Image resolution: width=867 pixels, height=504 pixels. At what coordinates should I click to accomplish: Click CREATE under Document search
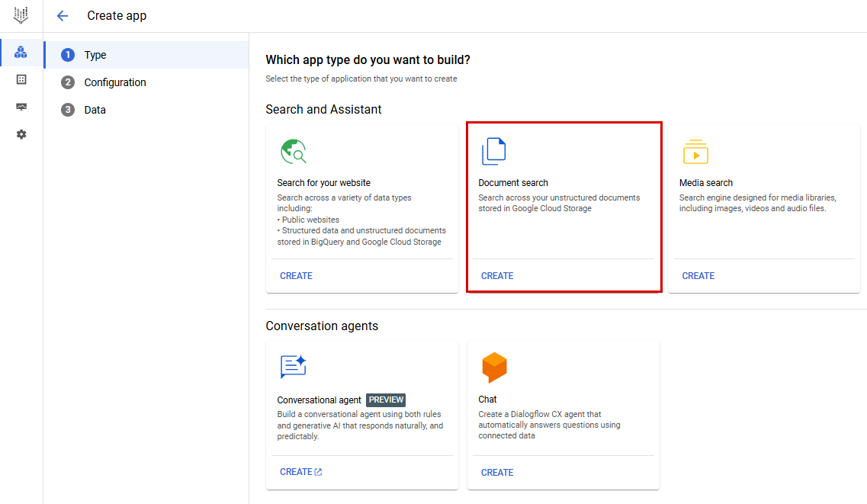497,275
